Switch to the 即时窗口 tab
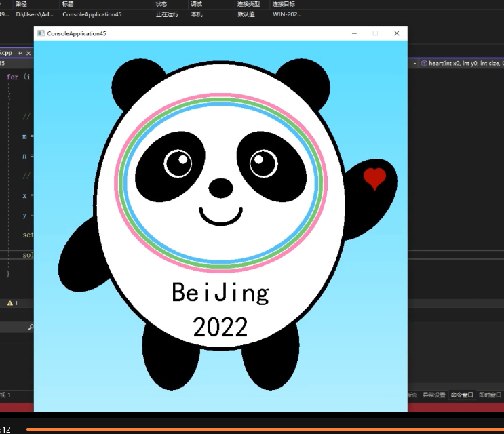This screenshot has width=504, height=434. tap(490, 395)
